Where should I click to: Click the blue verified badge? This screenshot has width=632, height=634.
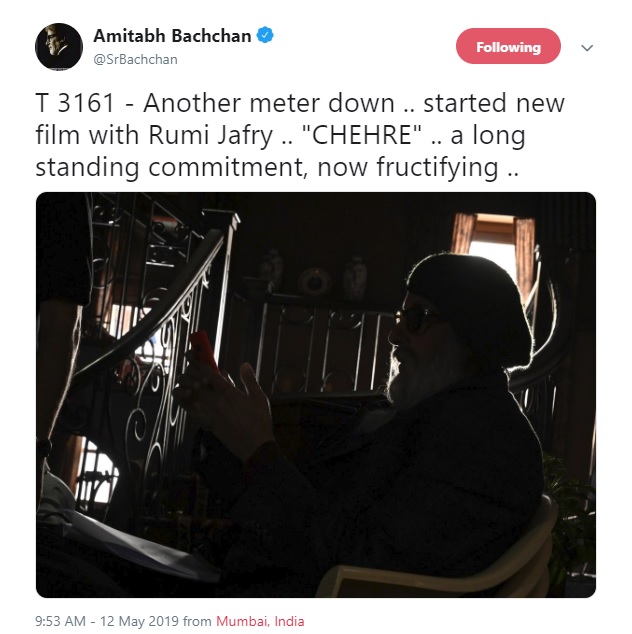(265, 35)
